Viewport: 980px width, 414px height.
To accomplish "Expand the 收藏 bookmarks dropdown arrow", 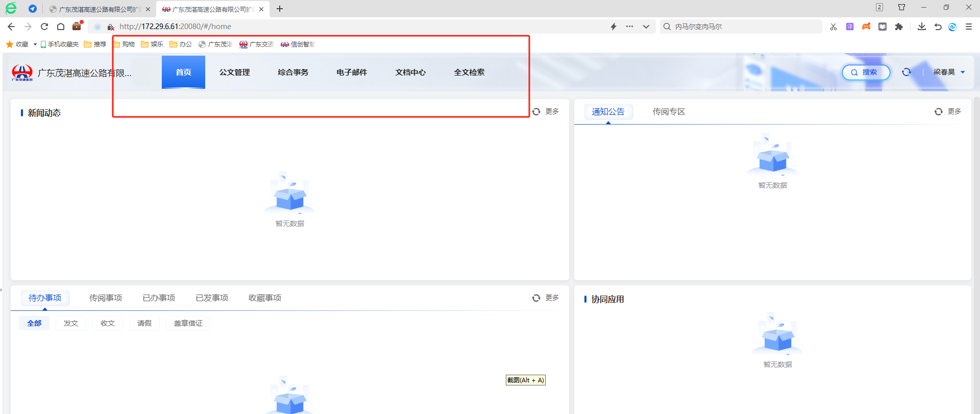I will click(x=35, y=44).
